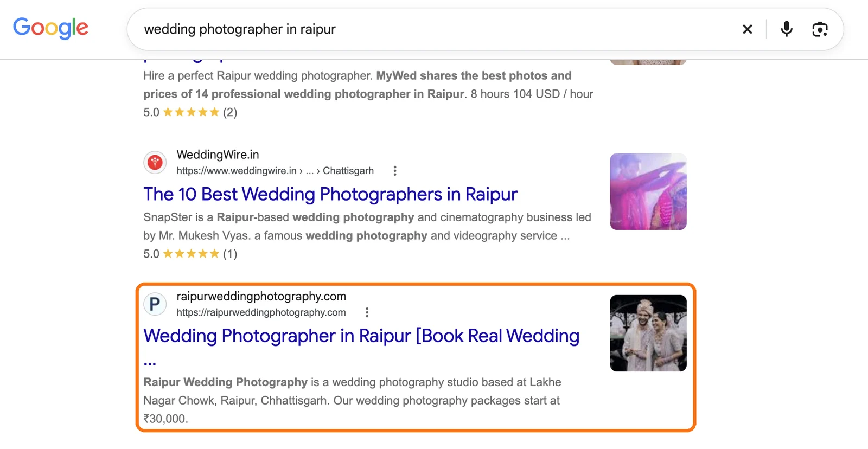868x449 pixels.
Task: Click the 5.0 rating with (1) review
Action: click(x=190, y=254)
